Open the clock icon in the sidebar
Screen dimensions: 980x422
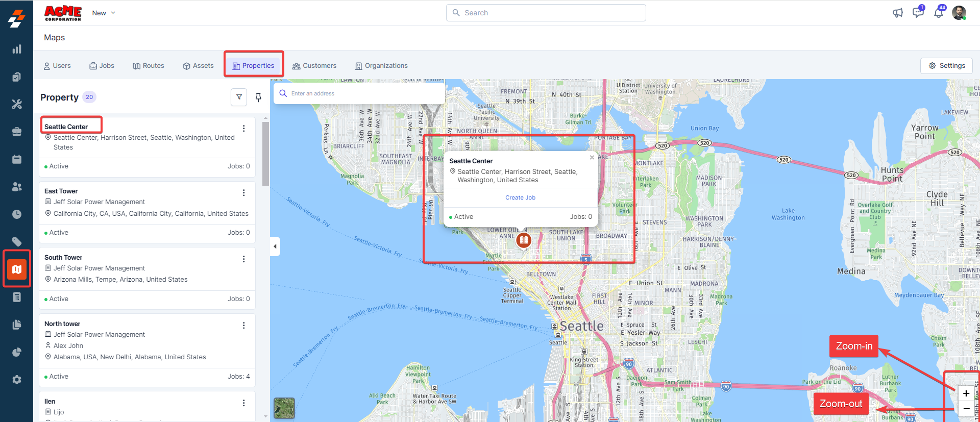coord(17,214)
